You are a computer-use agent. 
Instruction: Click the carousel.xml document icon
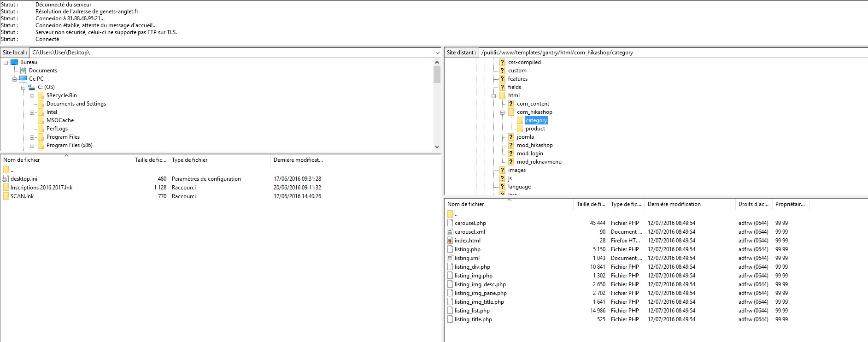coord(450,232)
